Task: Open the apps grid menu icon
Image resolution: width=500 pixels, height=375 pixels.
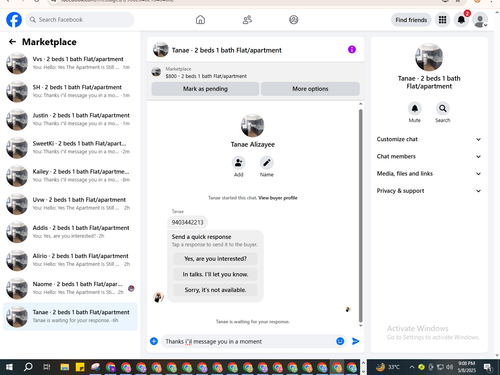Action: click(442, 20)
